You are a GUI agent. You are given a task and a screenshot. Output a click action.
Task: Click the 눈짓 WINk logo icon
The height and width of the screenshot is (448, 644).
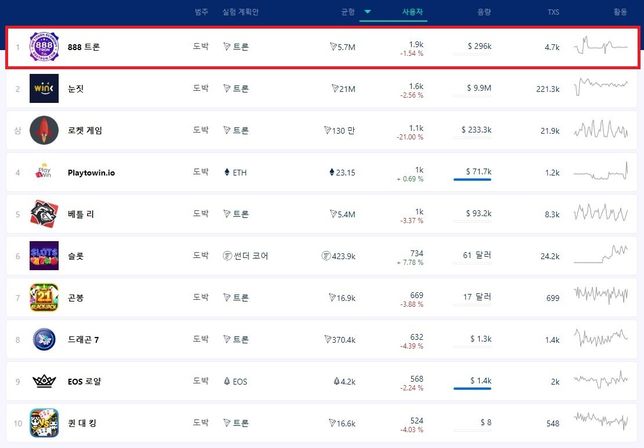coord(44,89)
